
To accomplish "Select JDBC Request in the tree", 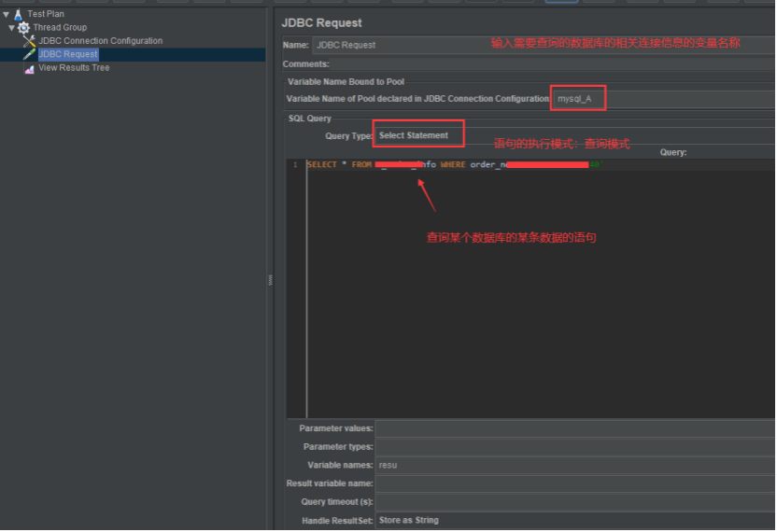I will coord(68,54).
